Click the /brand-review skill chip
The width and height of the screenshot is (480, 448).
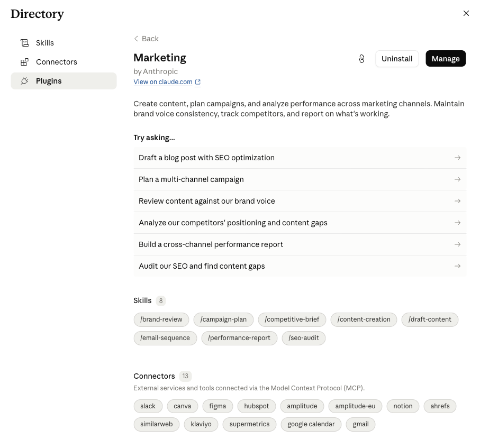(161, 319)
